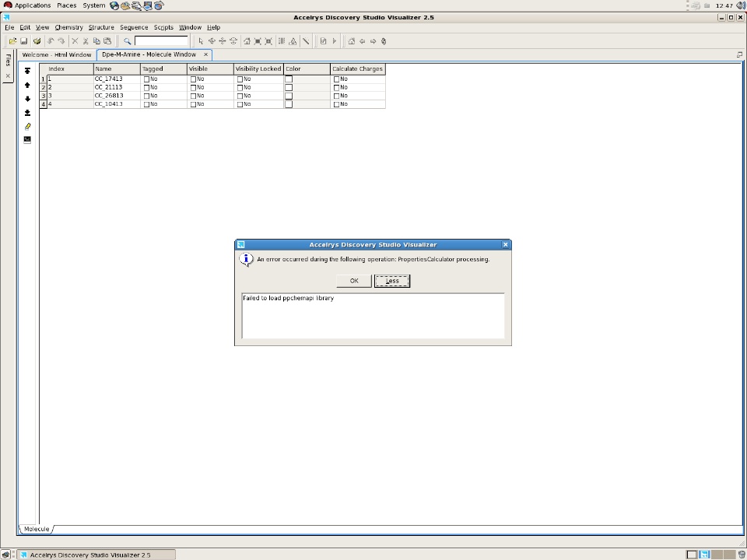The width and height of the screenshot is (747, 560).
Task: Click the Color swatch for CC_10413
Action: [x=289, y=104]
